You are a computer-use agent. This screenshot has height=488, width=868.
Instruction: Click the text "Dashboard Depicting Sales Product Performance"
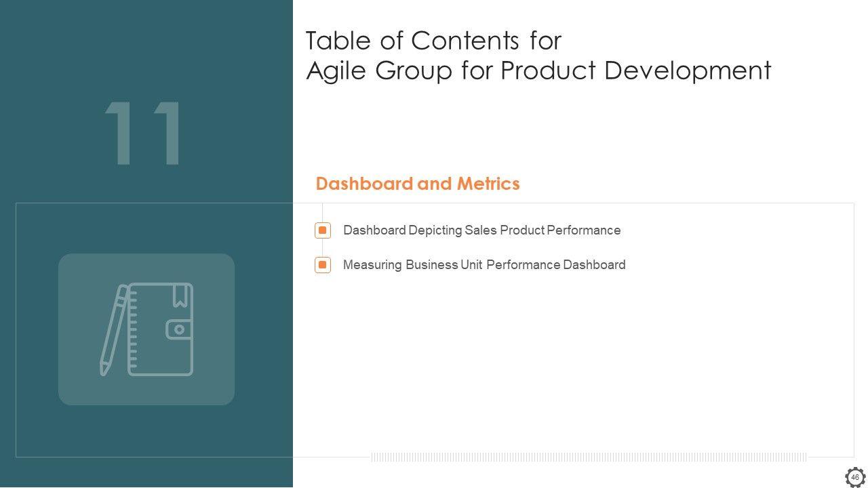(482, 230)
